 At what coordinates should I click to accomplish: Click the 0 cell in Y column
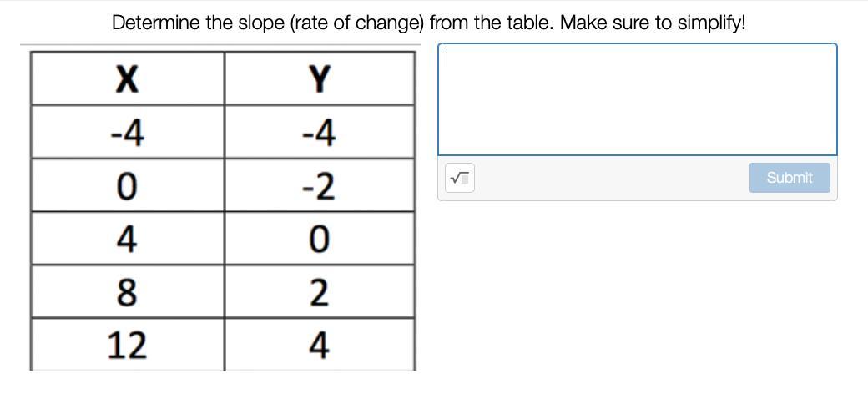coord(319,239)
